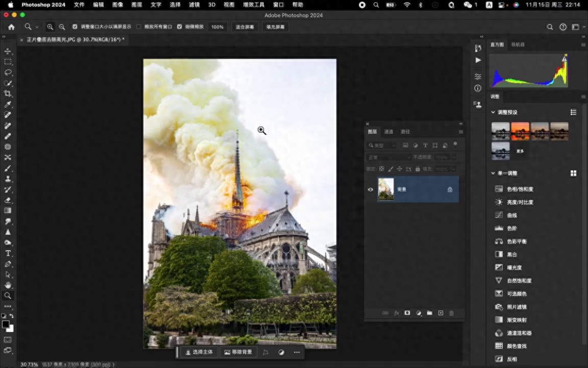This screenshot has width=588, height=368.
Task: Click the 100% zoom button
Action: point(217,27)
